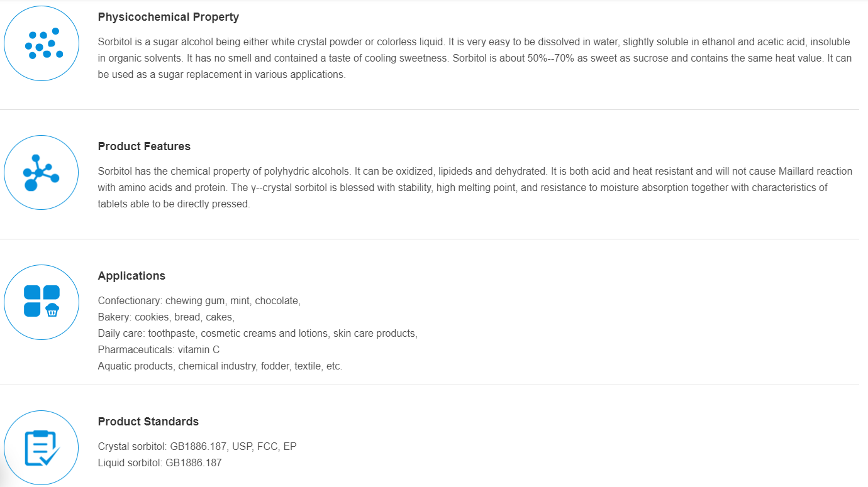The width and height of the screenshot is (868, 487).
Task: Click the clipboard checkmark Product Standards icon
Action: (x=42, y=448)
